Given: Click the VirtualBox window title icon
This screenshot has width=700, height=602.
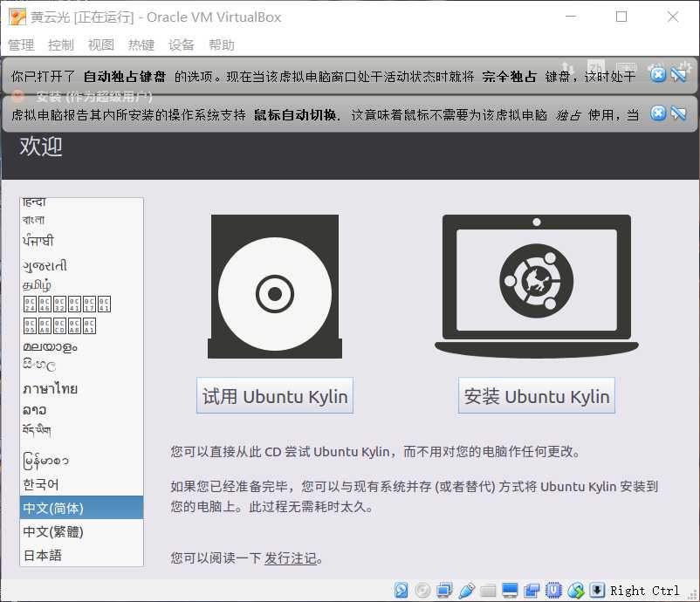Looking at the screenshot, I should click(17, 17).
